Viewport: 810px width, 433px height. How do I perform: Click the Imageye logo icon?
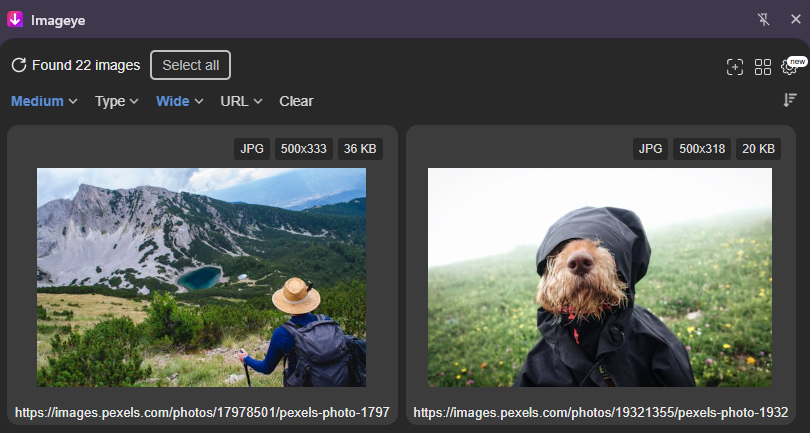click(15, 19)
